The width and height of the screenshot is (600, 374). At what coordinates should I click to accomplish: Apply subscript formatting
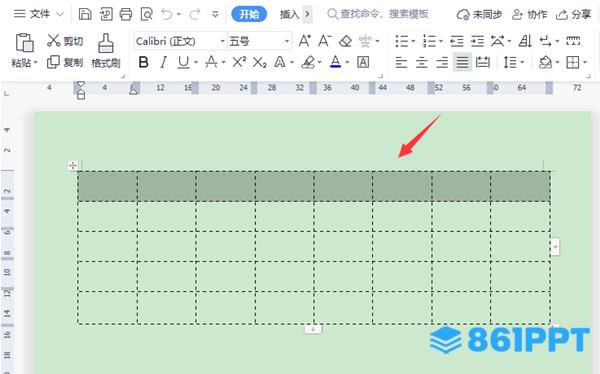(259, 62)
